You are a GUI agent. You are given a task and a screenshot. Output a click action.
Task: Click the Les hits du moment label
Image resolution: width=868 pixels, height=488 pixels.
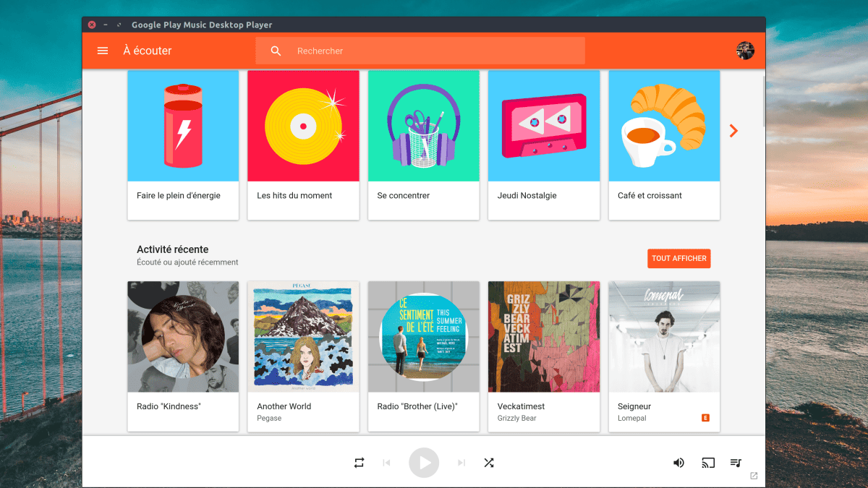coord(294,196)
